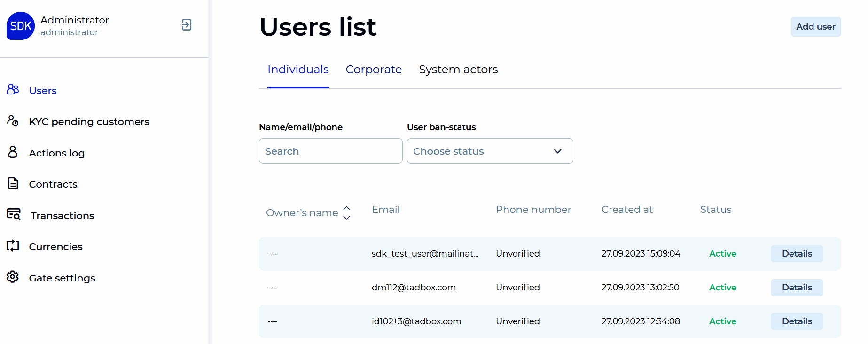Click the logout icon beside Administrator
The height and width of the screenshot is (344, 868).
(187, 25)
